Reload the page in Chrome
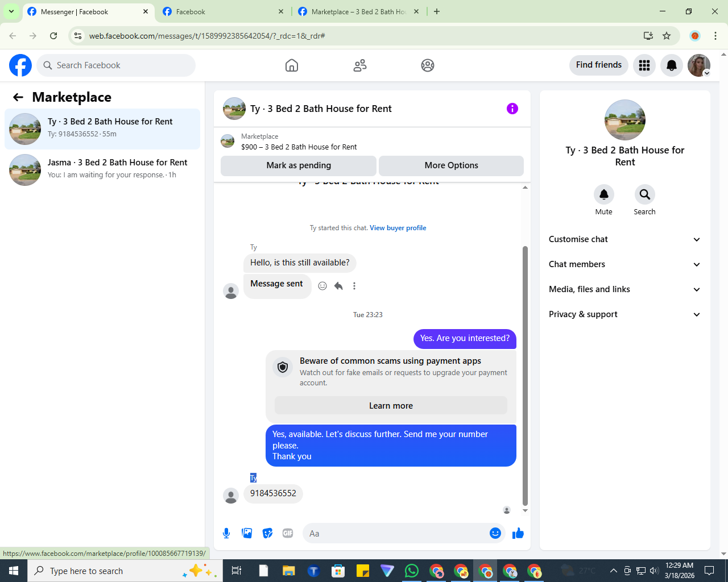728x582 pixels. pos(53,36)
